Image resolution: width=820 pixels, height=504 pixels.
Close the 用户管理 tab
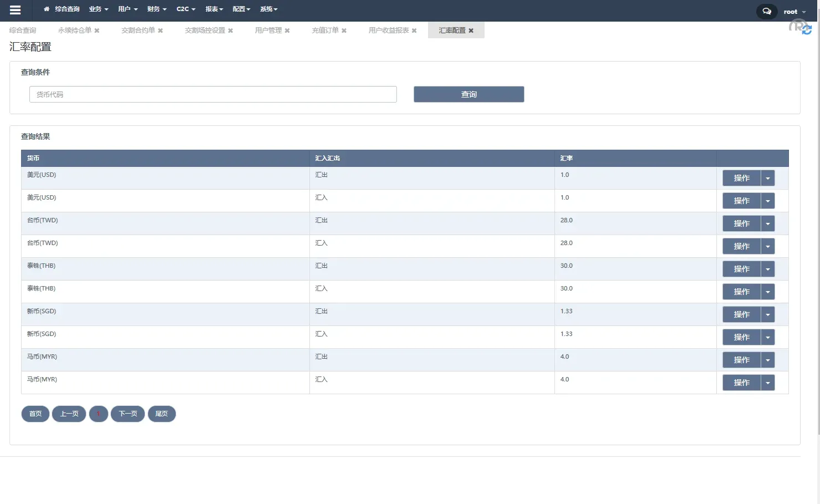pyautogui.click(x=287, y=30)
